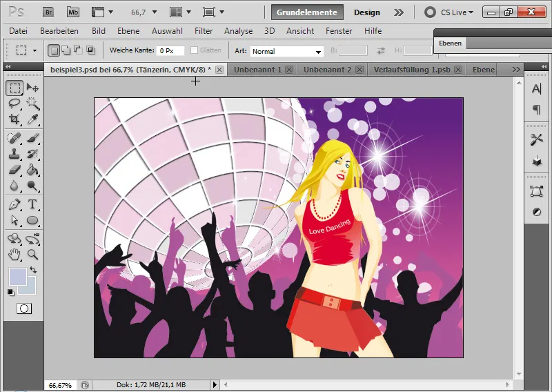This screenshot has height=392, width=552.
Task: Select the Lasso tool
Action: 14,104
